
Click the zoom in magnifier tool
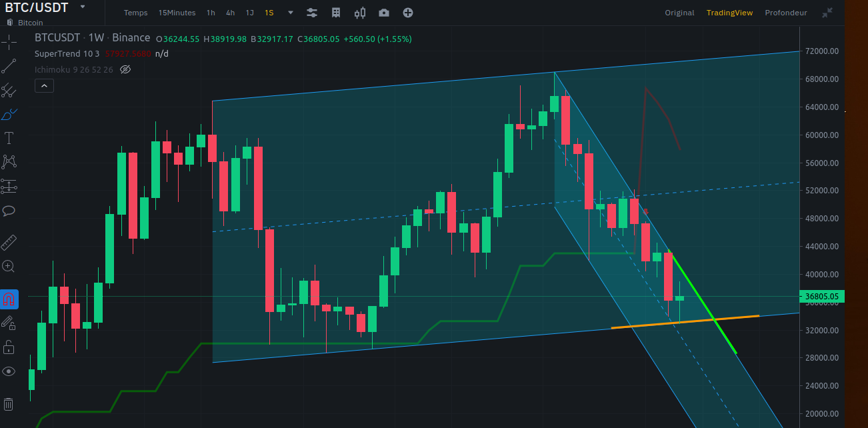click(9, 267)
